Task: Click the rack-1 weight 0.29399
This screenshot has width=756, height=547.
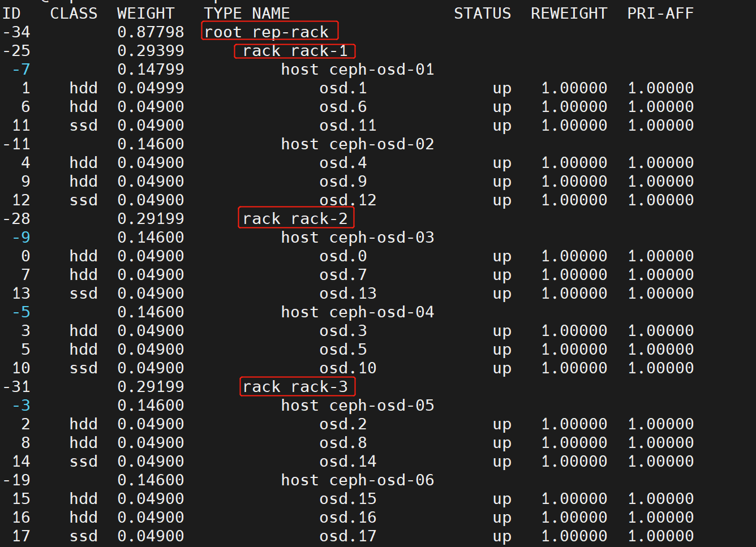Action: [x=151, y=51]
